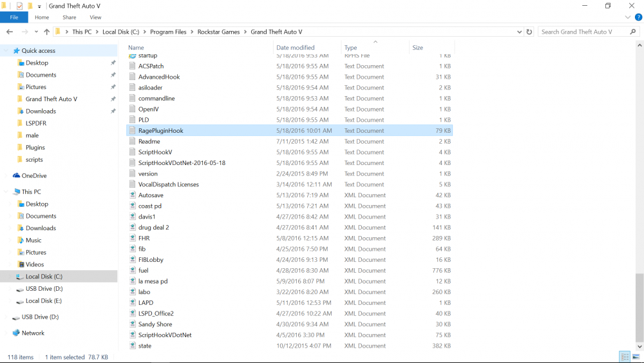Navigate up one folder level

(x=47, y=32)
